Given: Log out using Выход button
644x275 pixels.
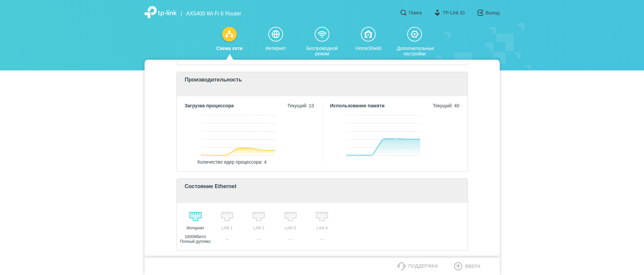Looking at the screenshot, I should click(x=489, y=13).
